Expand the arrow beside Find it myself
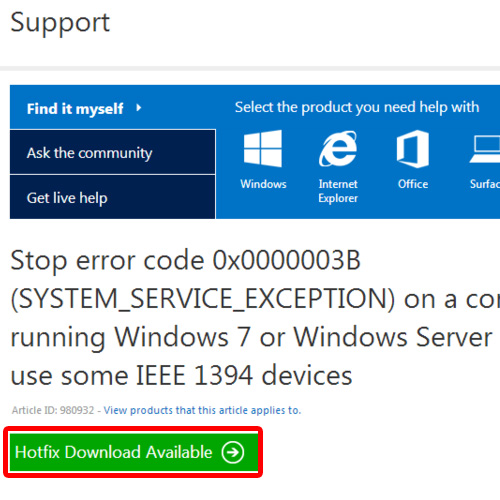 pyautogui.click(x=139, y=108)
